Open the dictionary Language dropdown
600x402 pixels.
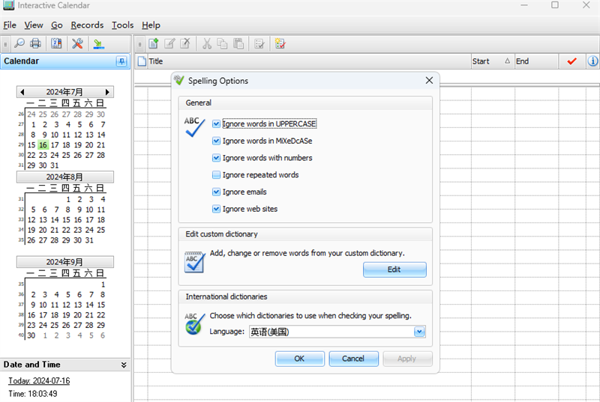pyautogui.click(x=420, y=331)
